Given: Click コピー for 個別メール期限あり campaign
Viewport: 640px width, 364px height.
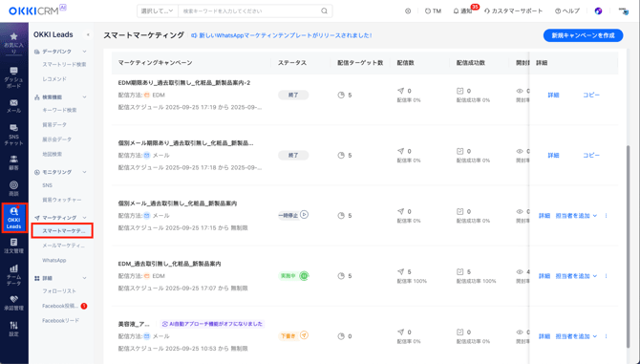Looking at the screenshot, I should tap(591, 155).
